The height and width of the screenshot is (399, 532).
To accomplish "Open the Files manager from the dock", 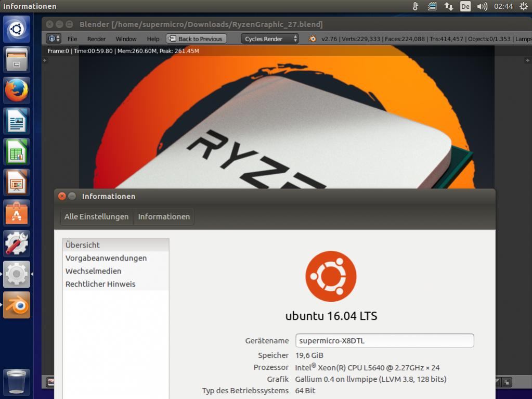I will click(x=16, y=60).
